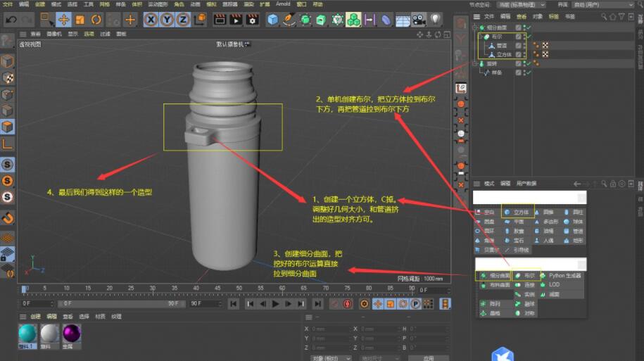Jump to the timeline end

tap(317, 304)
